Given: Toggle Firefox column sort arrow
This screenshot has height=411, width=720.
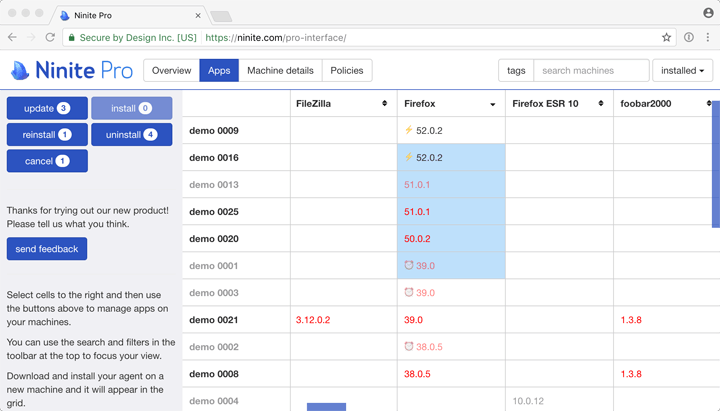Looking at the screenshot, I should click(x=492, y=104).
